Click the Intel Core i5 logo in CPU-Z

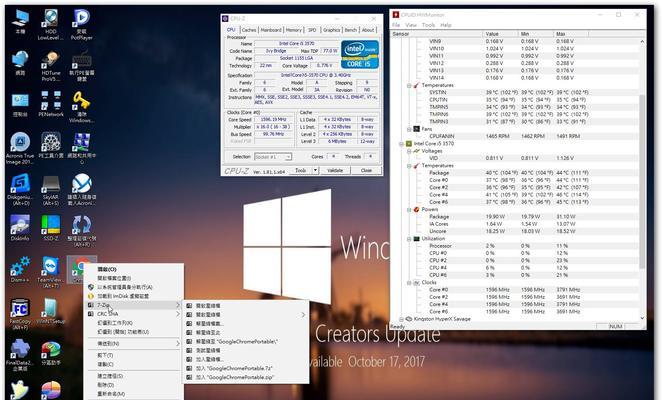(x=360, y=54)
